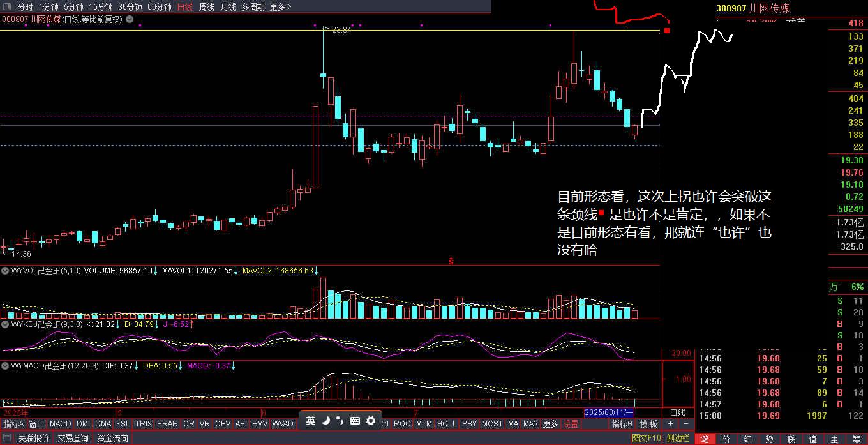Apply the MTM indicator
This screenshot has width=868, height=445.
[424, 424]
